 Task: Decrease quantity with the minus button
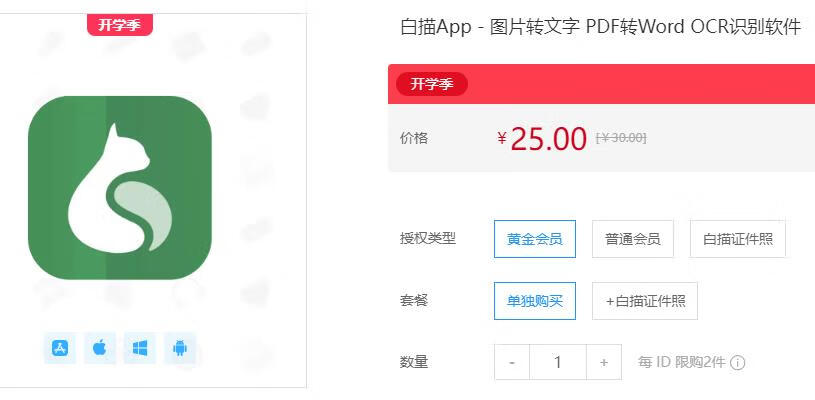coord(512,362)
